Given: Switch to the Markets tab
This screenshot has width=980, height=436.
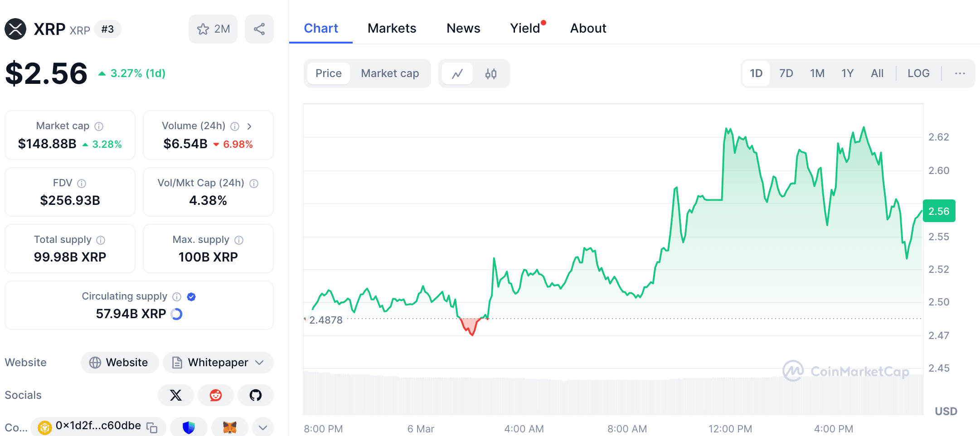Looking at the screenshot, I should tap(392, 28).
